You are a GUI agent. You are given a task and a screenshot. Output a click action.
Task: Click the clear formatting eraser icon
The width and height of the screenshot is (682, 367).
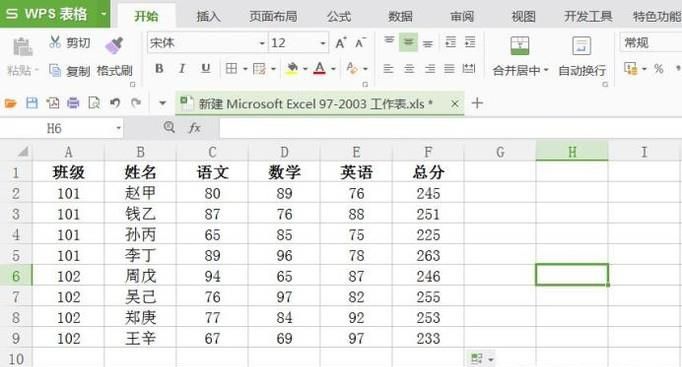[x=352, y=69]
